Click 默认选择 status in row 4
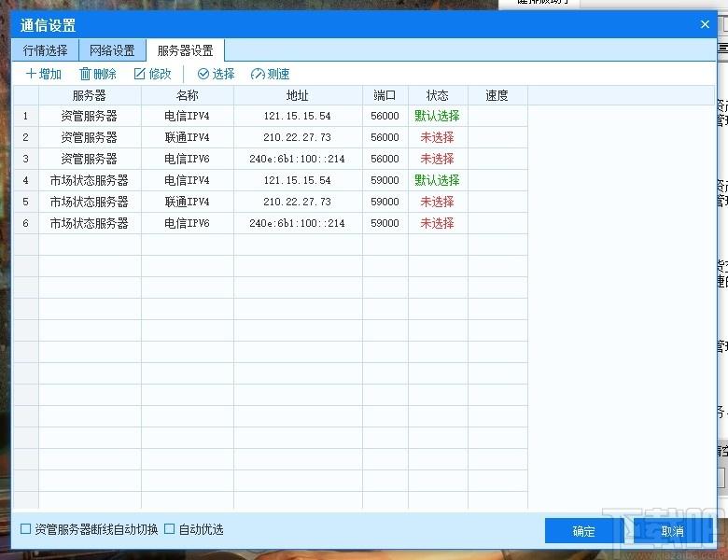 (x=437, y=180)
